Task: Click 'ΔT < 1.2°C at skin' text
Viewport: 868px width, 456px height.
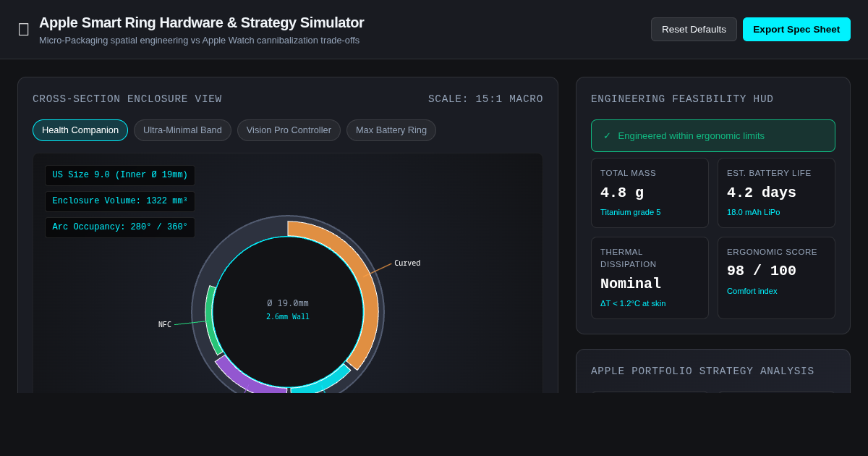Action: point(633,303)
